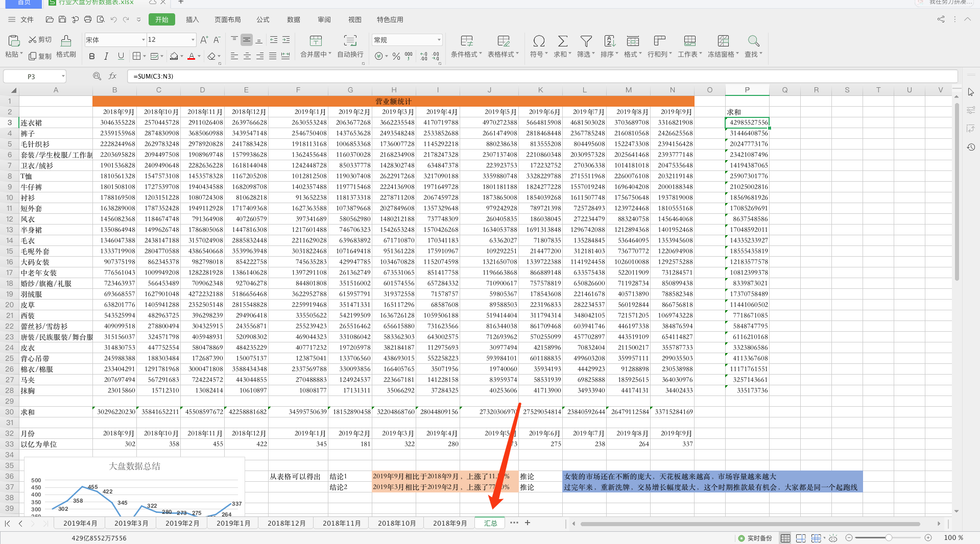Click the Share icon at top right

tap(941, 19)
